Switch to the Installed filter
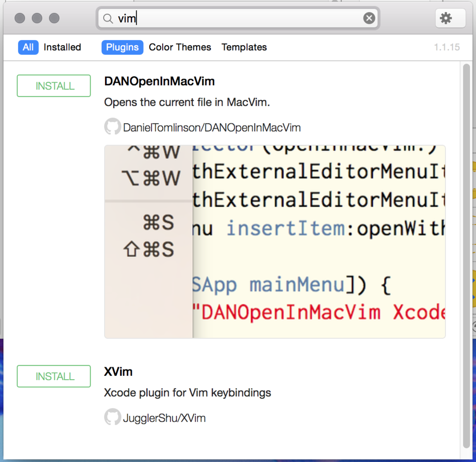 pos(62,47)
